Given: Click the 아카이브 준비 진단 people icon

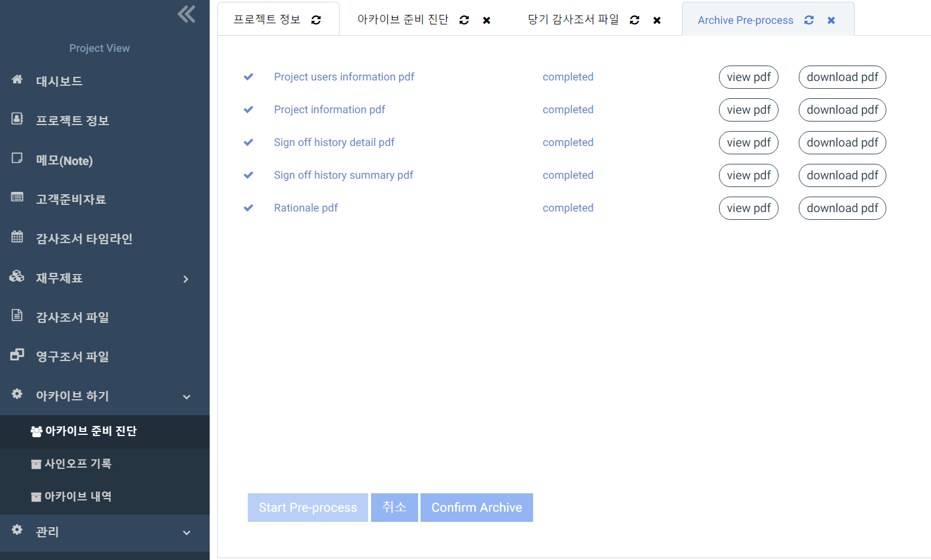Looking at the screenshot, I should click(x=36, y=431).
